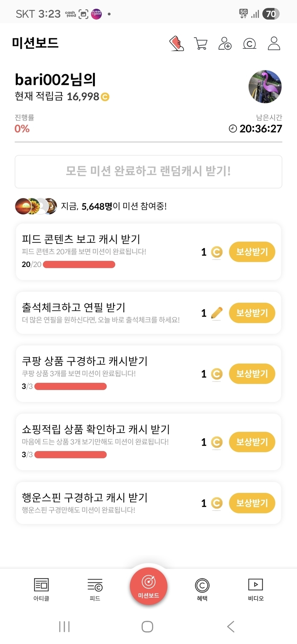297x644 pixels.
Task: Open the 비디오 tab
Action: point(255,589)
